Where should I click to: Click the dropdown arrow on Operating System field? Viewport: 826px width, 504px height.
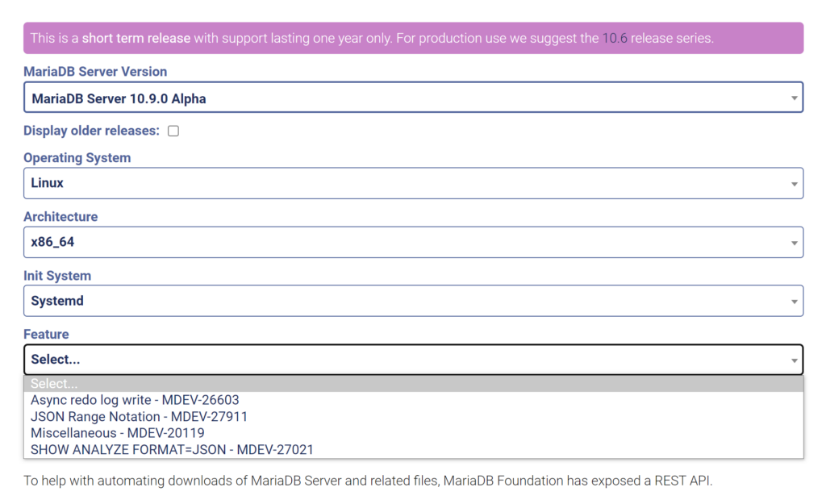point(793,183)
